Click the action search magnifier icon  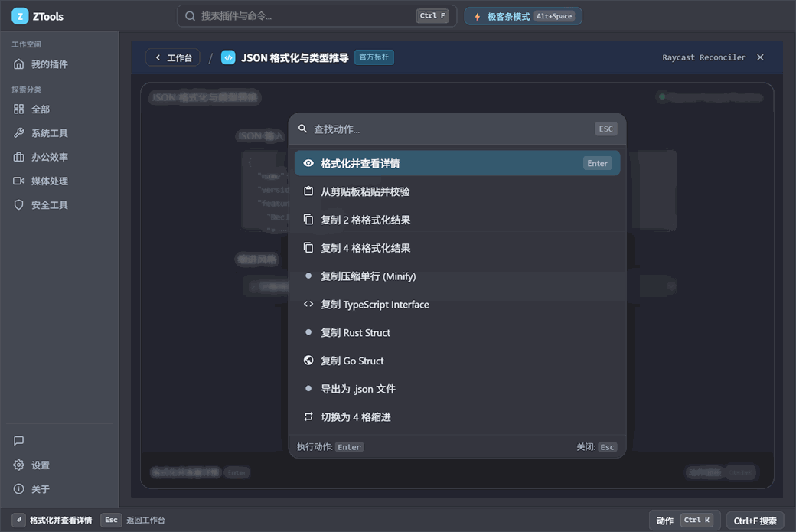pyautogui.click(x=302, y=129)
